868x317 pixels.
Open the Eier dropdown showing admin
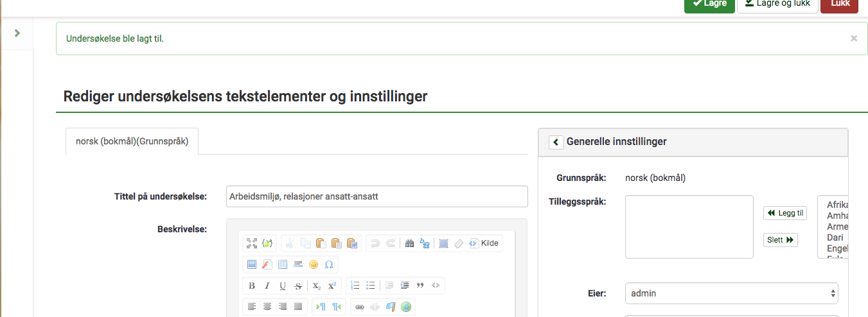[732, 293]
